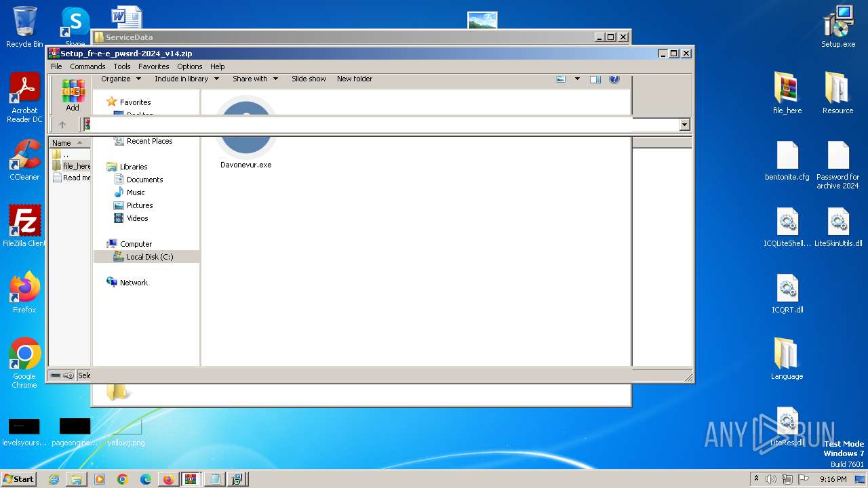The width and height of the screenshot is (868, 488).
Task: Open the File menu in WinRAR
Action: [x=56, y=66]
